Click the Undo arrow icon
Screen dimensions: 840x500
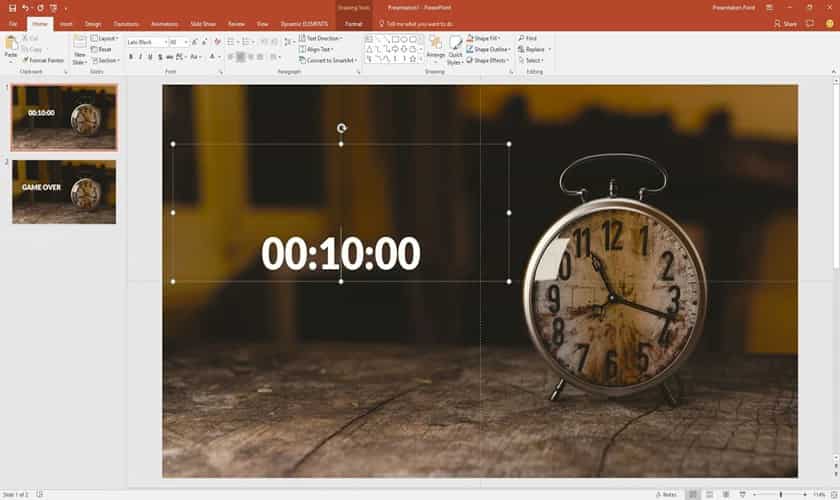click(25, 7)
